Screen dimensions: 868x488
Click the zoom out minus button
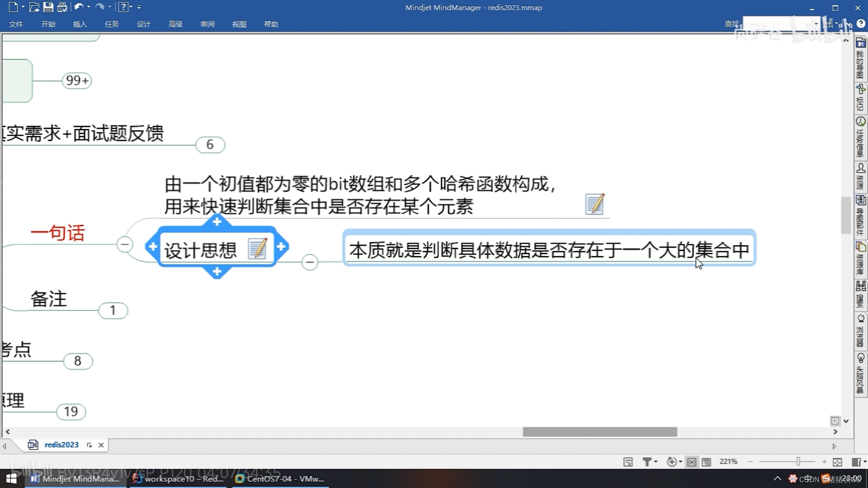click(x=751, y=461)
